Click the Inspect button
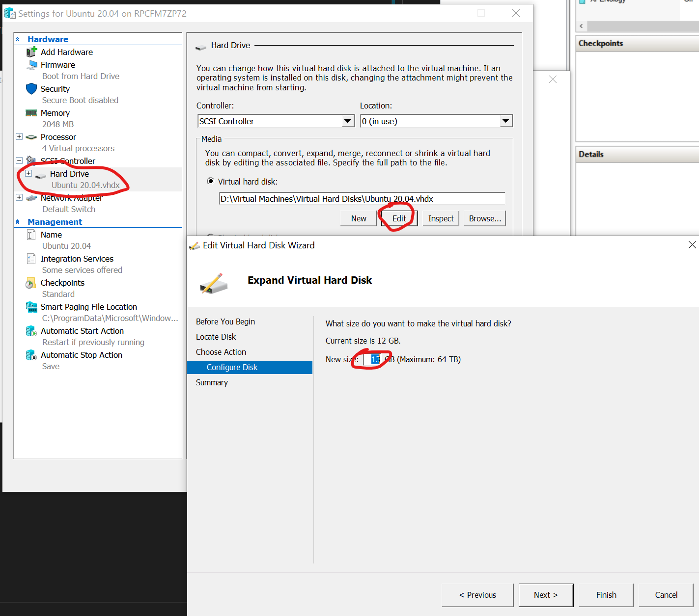This screenshot has width=699, height=616. click(440, 218)
